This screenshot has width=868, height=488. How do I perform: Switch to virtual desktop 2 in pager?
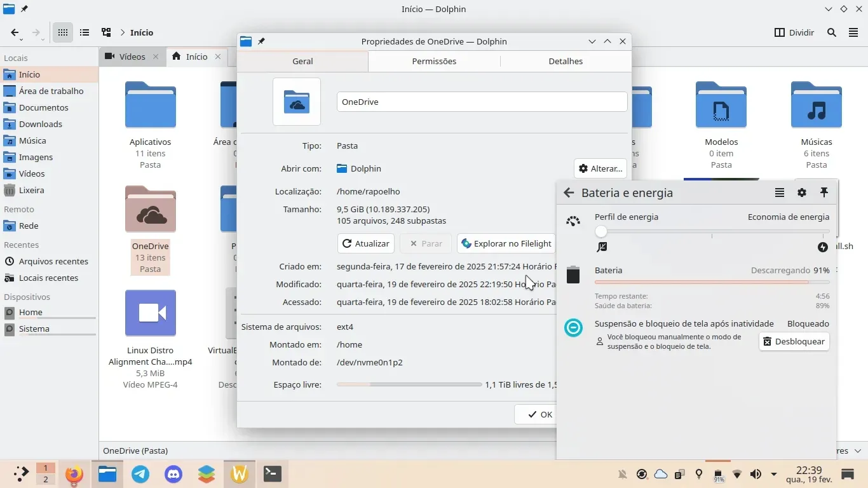tap(45, 480)
